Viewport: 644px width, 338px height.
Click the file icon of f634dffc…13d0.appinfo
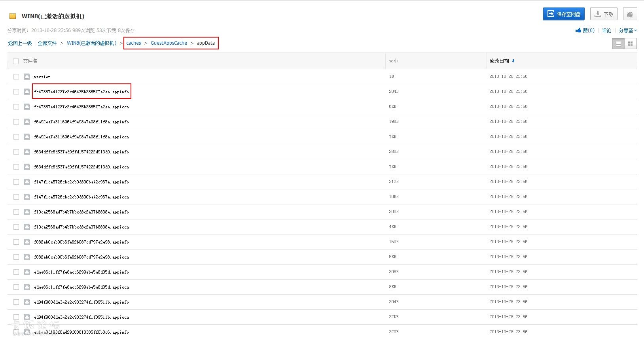pos(27,152)
